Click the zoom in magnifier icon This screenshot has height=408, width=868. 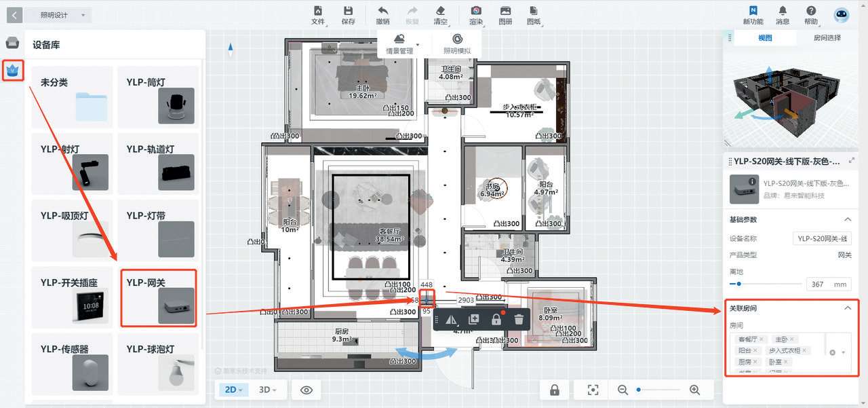tap(694, 390)
